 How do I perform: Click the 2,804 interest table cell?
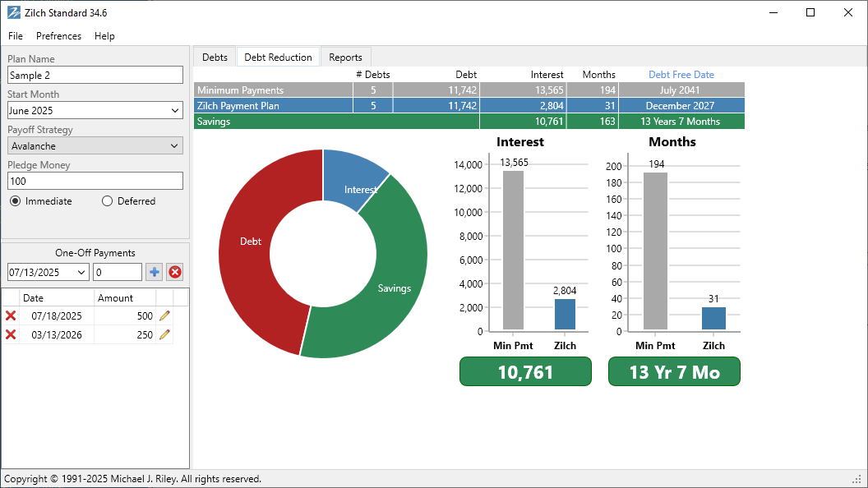(x=523, y=106)
